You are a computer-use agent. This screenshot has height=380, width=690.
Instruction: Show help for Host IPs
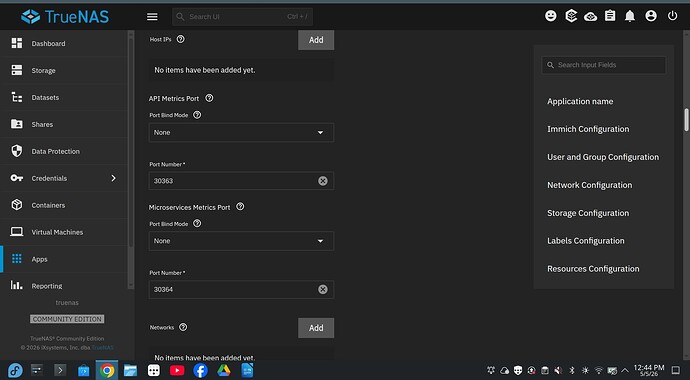point(180,39)
